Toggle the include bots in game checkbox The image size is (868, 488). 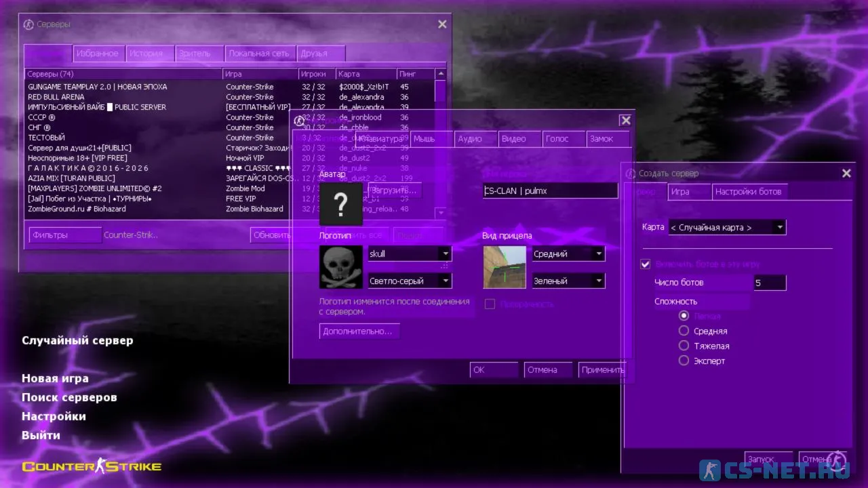point(646,264)
